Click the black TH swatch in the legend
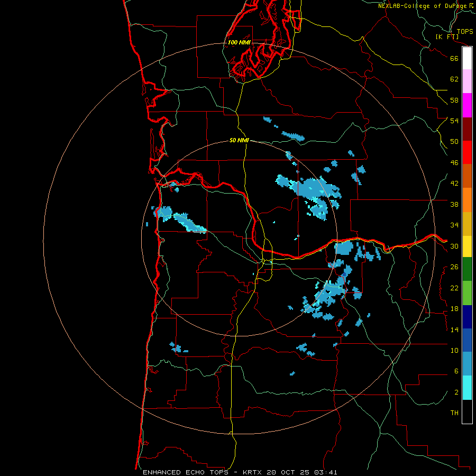The width and height of the screenshot is (476, 476). click(x=467, y=411)
